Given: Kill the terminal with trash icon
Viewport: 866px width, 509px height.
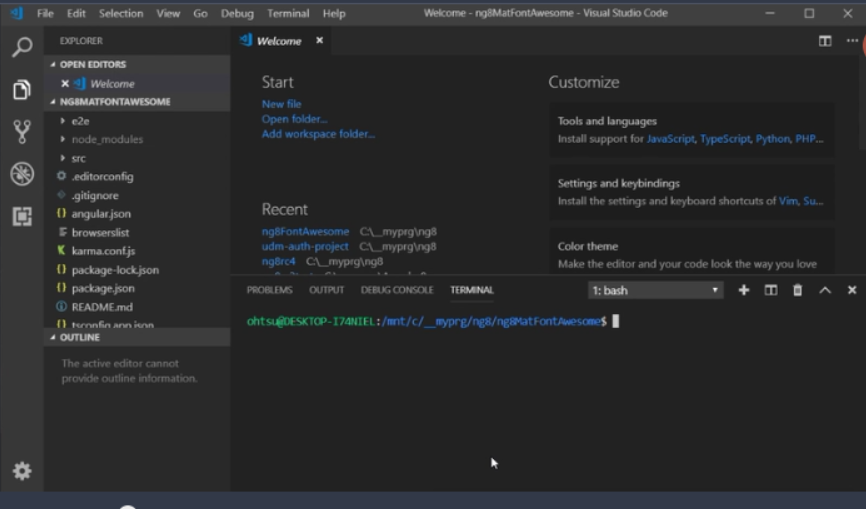Looking at the screenshot, I should (x=798, y=290).
